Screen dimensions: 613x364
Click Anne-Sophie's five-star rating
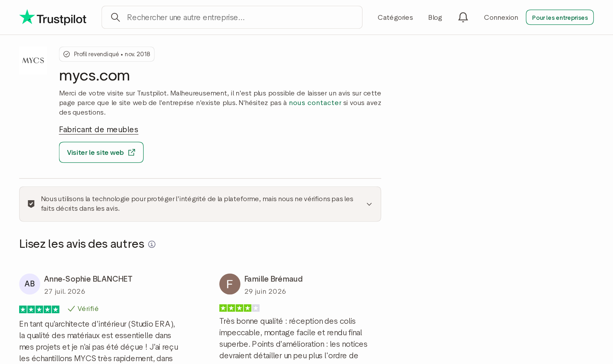pos(39,309)
